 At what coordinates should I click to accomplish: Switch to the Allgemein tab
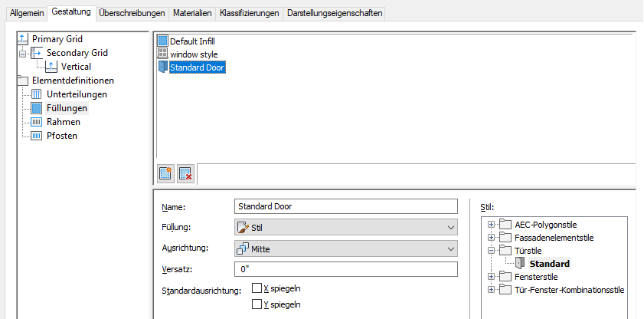(x=27, y=13)
